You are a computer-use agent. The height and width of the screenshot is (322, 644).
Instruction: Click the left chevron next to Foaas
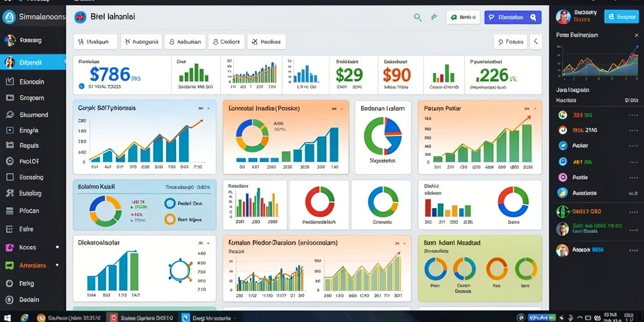[x=536, y=42]
